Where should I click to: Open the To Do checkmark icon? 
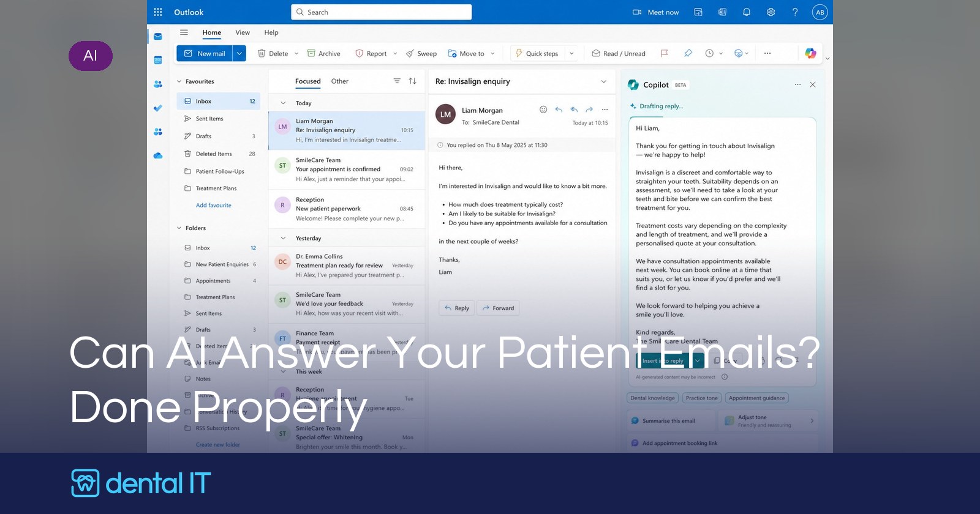click(158, 108)
